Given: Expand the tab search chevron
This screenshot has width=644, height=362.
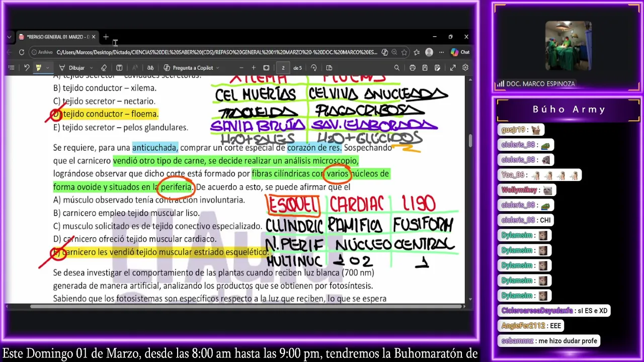Looking at the screenshot, I should (9, 37).
